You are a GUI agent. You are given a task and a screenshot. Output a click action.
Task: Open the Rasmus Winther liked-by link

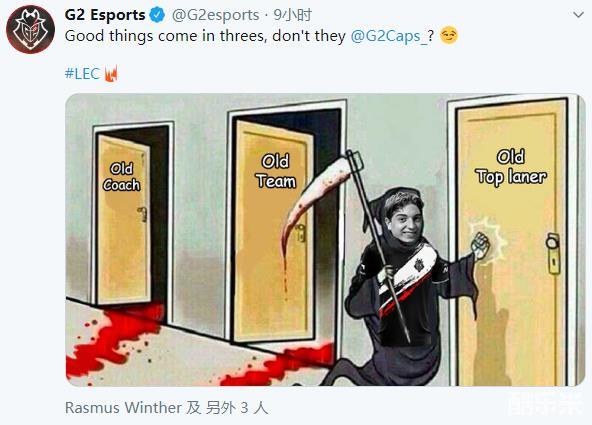click(123, 408)
